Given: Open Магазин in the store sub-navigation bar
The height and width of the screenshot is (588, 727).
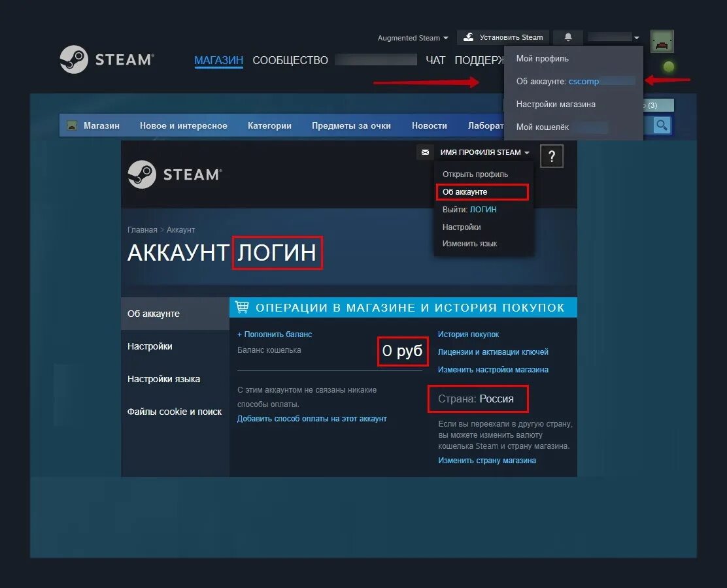Looking at the screenshot, I should pos(101,125).
